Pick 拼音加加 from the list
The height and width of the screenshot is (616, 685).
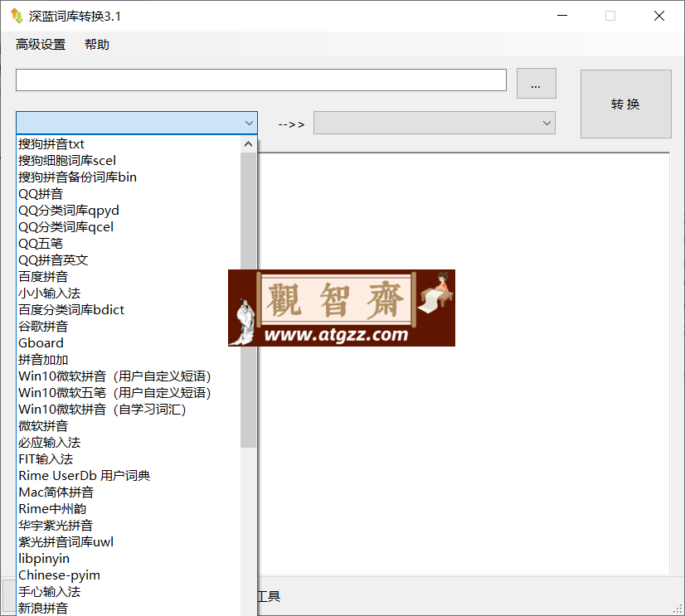[129, 360]
